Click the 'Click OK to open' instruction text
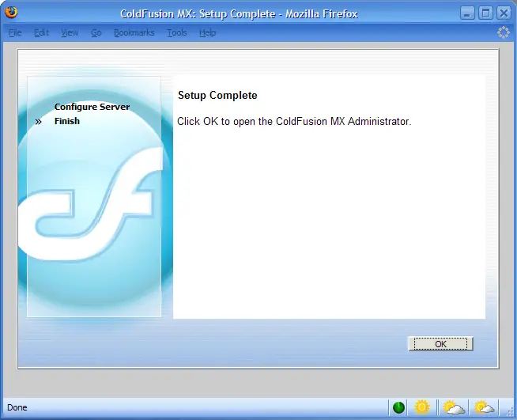 pos(294,122)
